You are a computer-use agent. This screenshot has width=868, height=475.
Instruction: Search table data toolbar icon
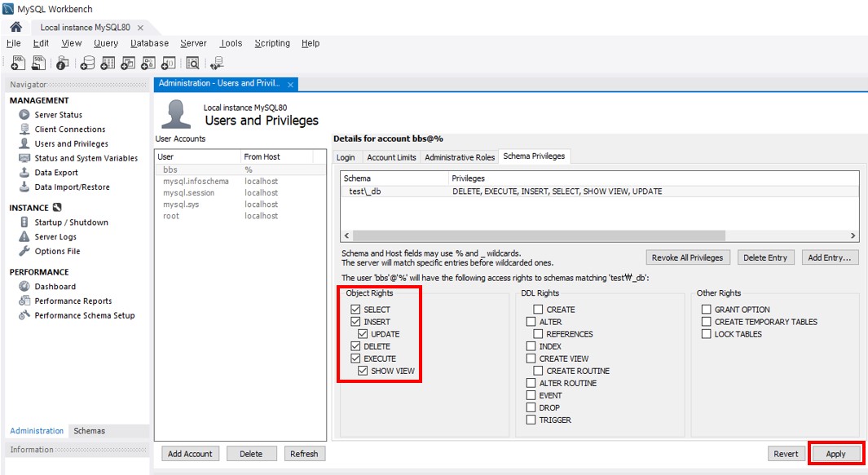pyautogui.click(x=192, y=63)
